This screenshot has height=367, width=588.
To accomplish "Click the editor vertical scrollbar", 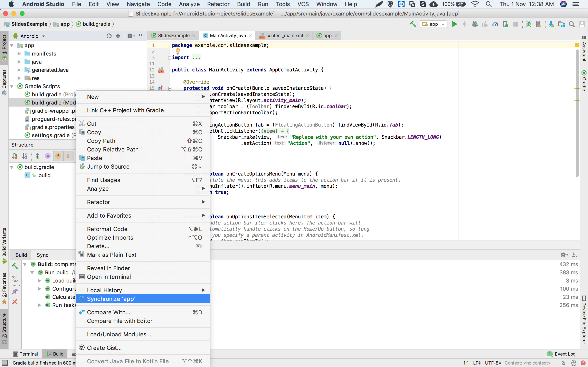I will click(577, 113).
